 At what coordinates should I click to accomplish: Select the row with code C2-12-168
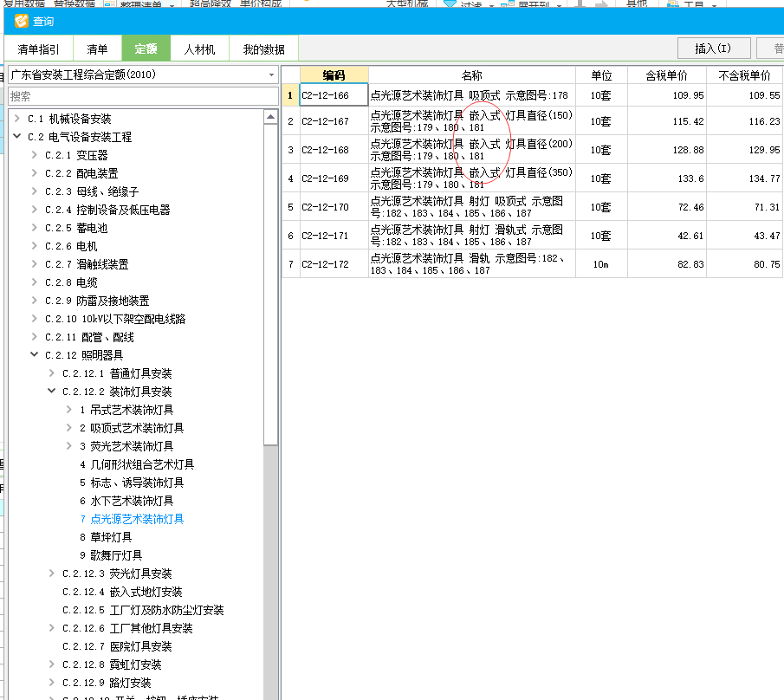(x=532, y=150)
